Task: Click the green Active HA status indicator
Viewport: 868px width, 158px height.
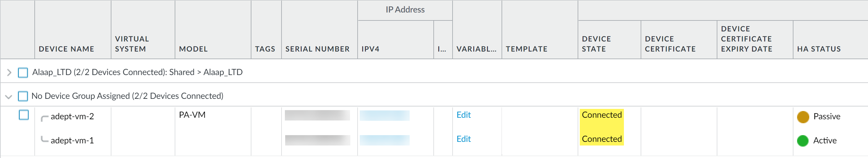Action: [803, 141]
